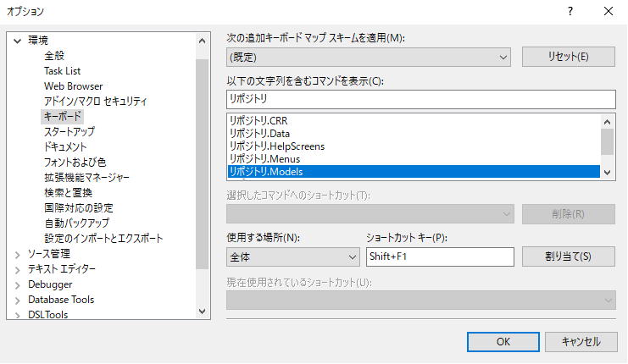Expand the ソース管理 tree node

pyautogui.click(x=17, y=255)
